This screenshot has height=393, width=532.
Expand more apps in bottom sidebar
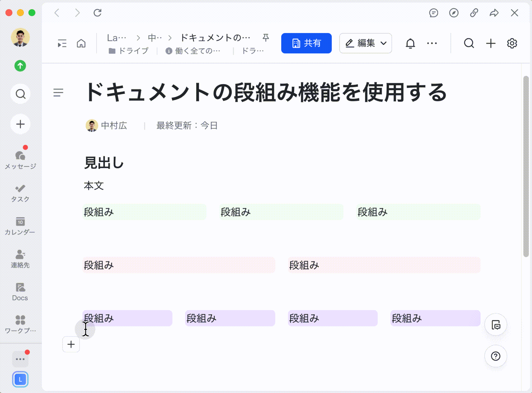[20, 359]
